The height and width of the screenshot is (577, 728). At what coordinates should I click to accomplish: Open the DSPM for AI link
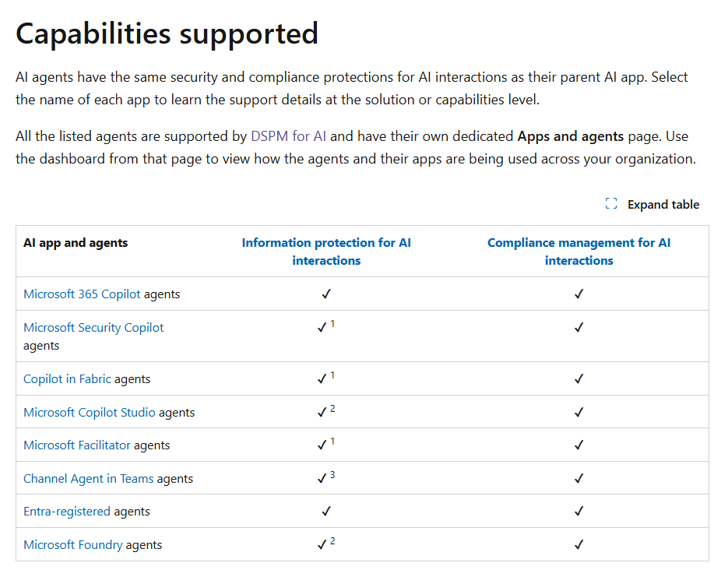click(288, 136)
